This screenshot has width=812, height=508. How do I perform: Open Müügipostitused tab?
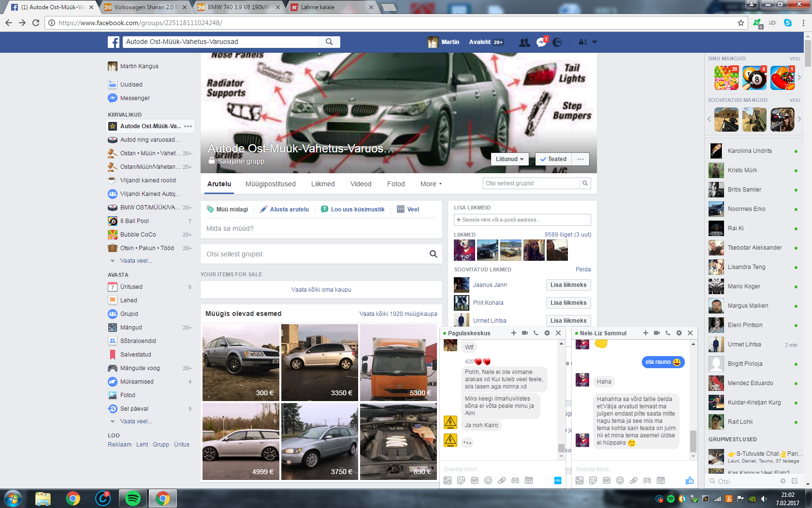click(x=271, y=184)
